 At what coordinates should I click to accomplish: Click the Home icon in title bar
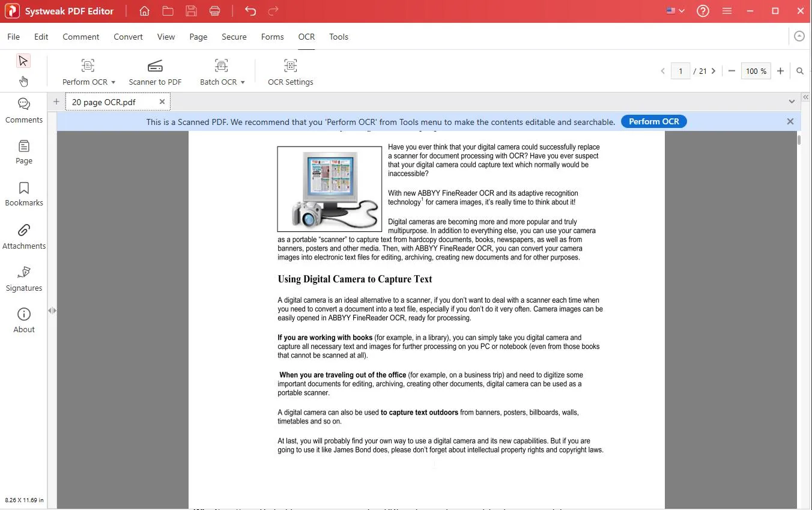[144, 11]
